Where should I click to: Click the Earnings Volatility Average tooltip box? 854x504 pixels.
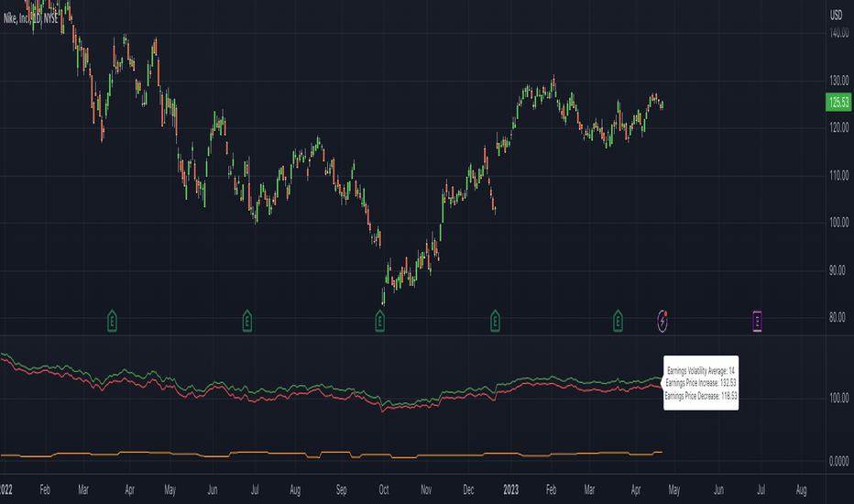coord(701,382)
